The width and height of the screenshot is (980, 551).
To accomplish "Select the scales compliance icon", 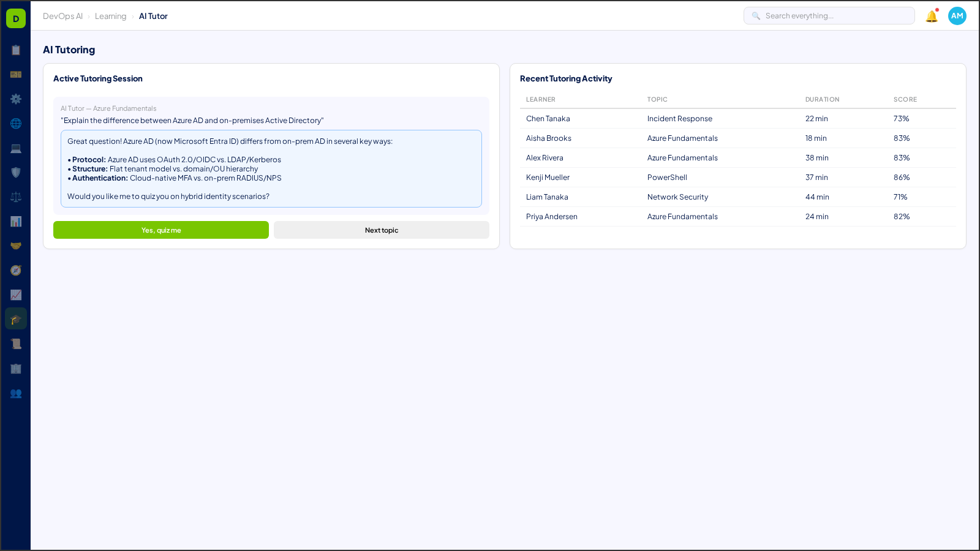I will [16, 197].
